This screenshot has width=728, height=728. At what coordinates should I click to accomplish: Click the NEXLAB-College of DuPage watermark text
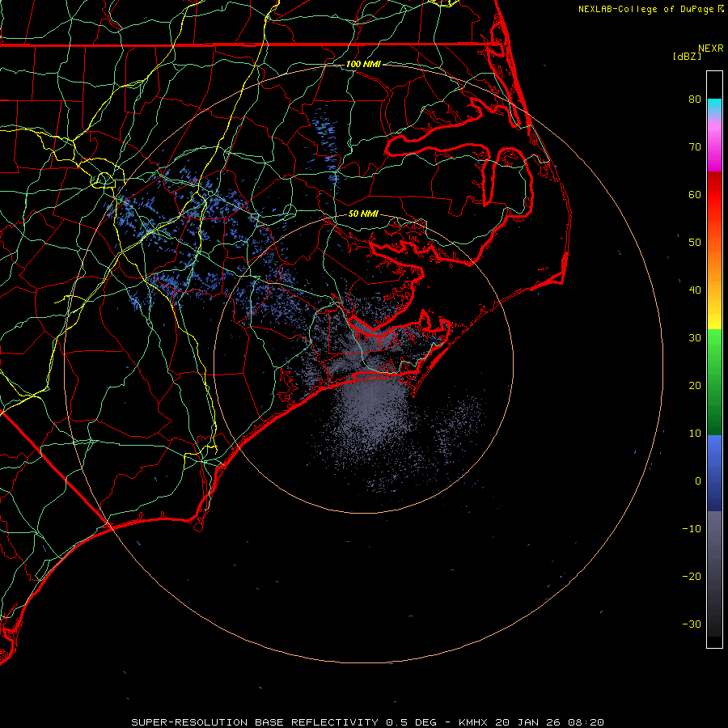[645, 9]
